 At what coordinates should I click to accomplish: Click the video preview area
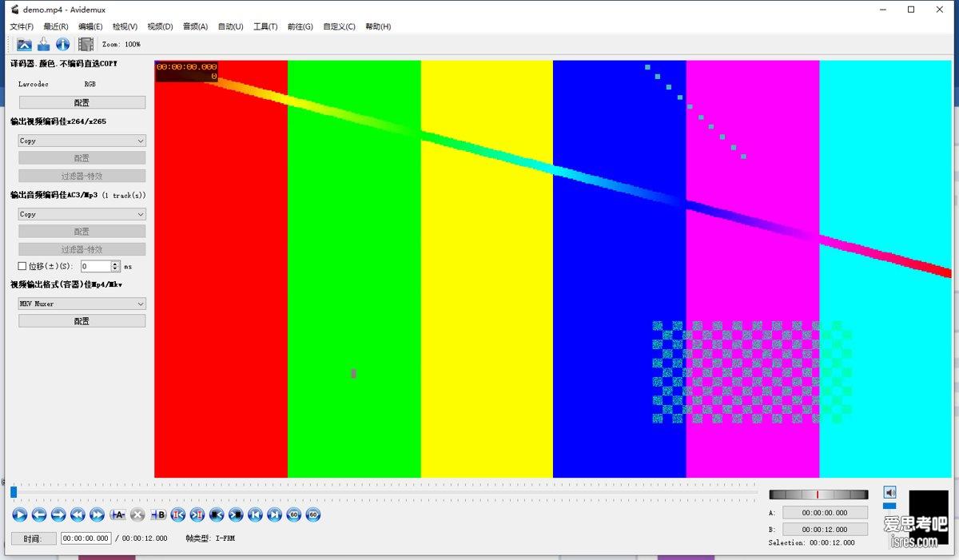pos(553,269)
